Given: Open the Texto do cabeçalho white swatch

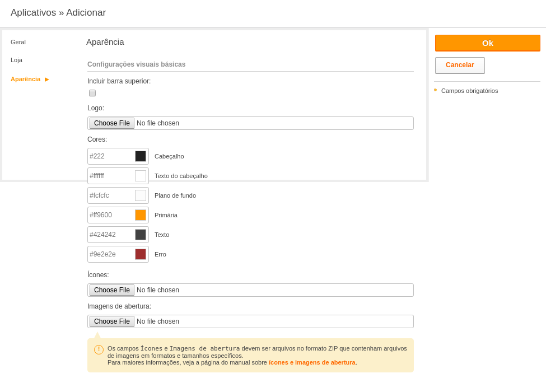Looking at the screenshot, I should click(141, 176).
